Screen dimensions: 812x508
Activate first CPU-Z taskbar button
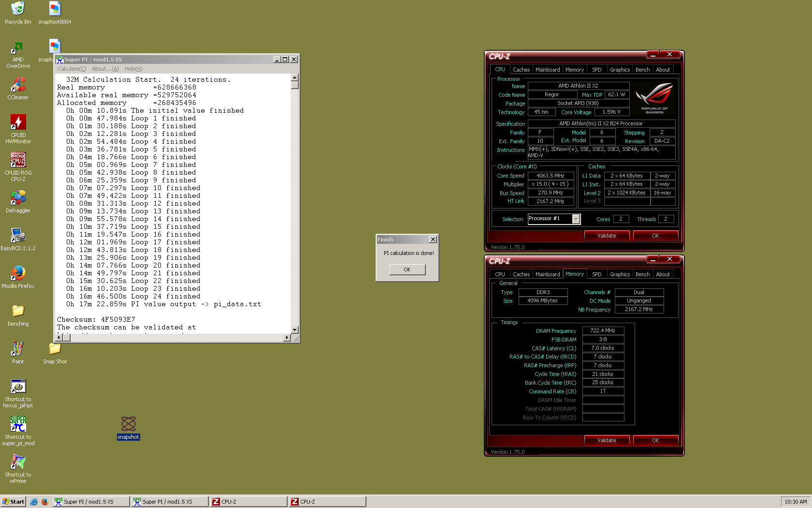249,502
